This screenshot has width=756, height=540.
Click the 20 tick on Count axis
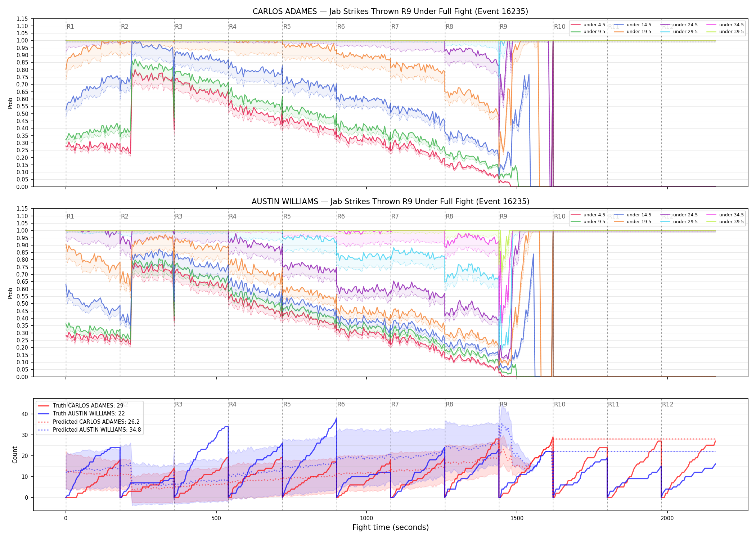click(x=25, y=456)
